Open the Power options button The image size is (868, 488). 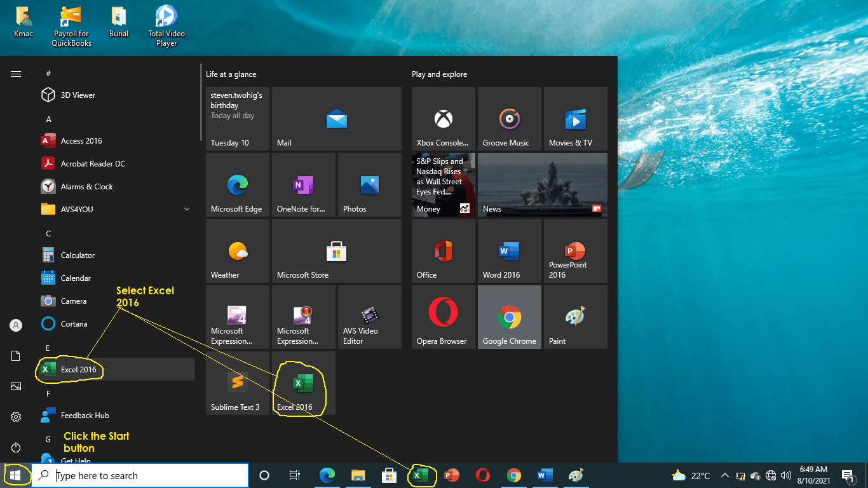pyautogui.click(x=16, y=448)
